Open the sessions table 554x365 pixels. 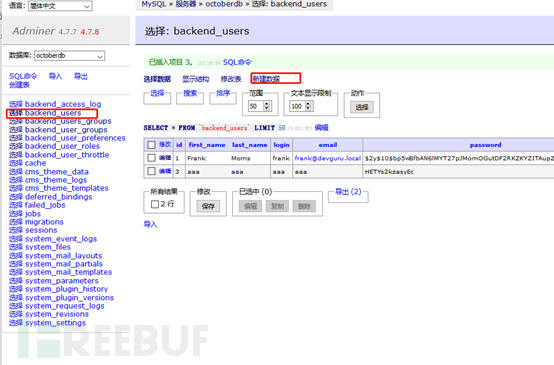pos(41,230)
